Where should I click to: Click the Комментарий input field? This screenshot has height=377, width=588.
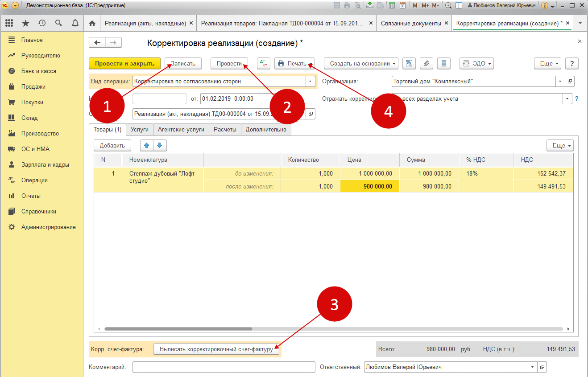coord(224,367)
